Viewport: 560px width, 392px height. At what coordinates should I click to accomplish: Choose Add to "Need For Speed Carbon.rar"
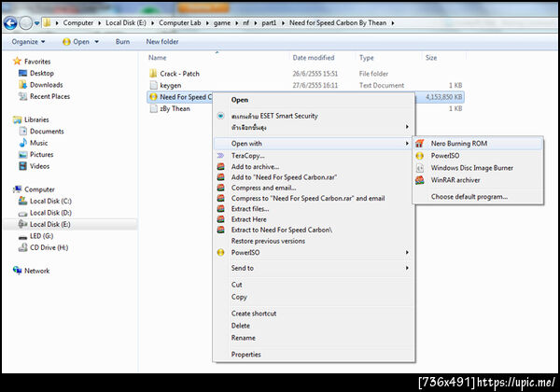click(x=284, y=177)
